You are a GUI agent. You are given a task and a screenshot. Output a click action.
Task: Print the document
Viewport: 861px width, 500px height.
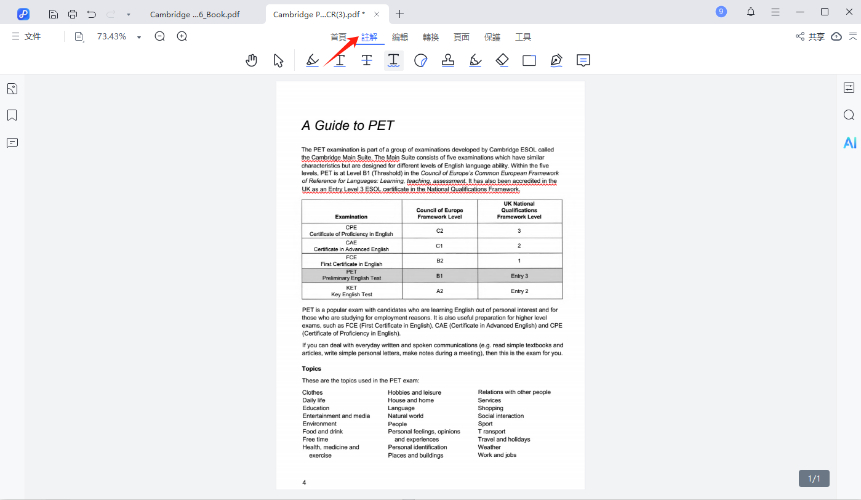[x=72, y=14]
